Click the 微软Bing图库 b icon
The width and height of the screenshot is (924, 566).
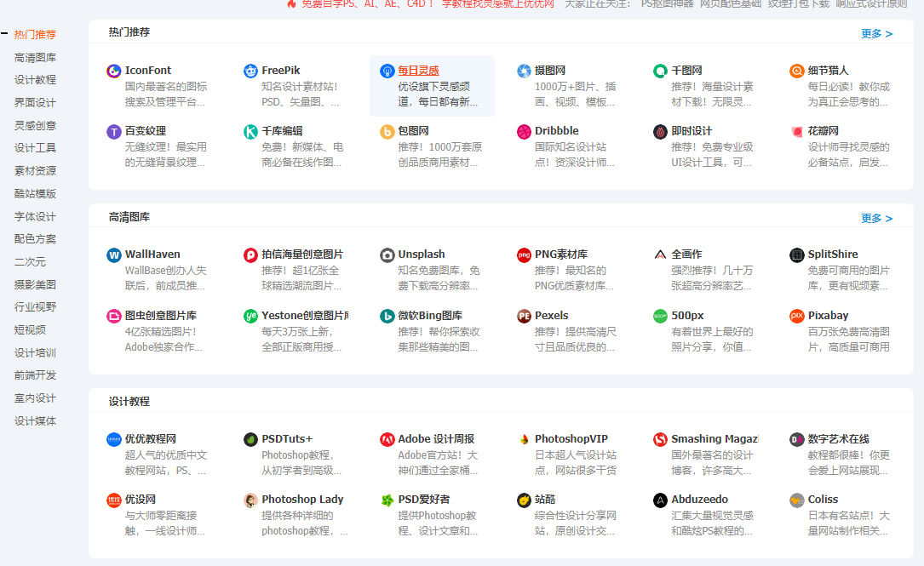point(387,317)
